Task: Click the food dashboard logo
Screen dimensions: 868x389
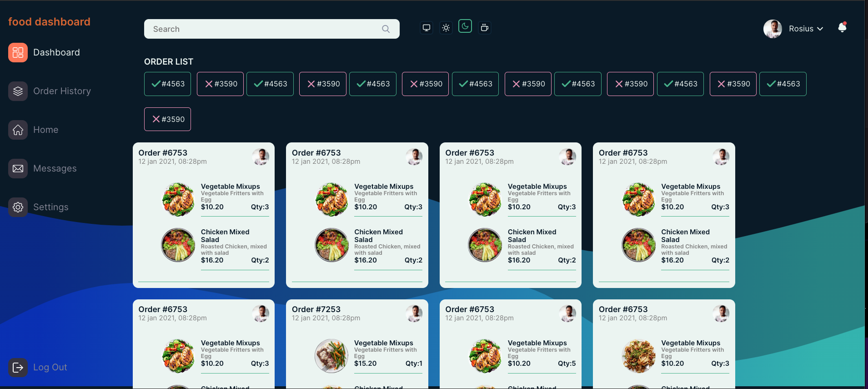Action: tap(49, 22)
